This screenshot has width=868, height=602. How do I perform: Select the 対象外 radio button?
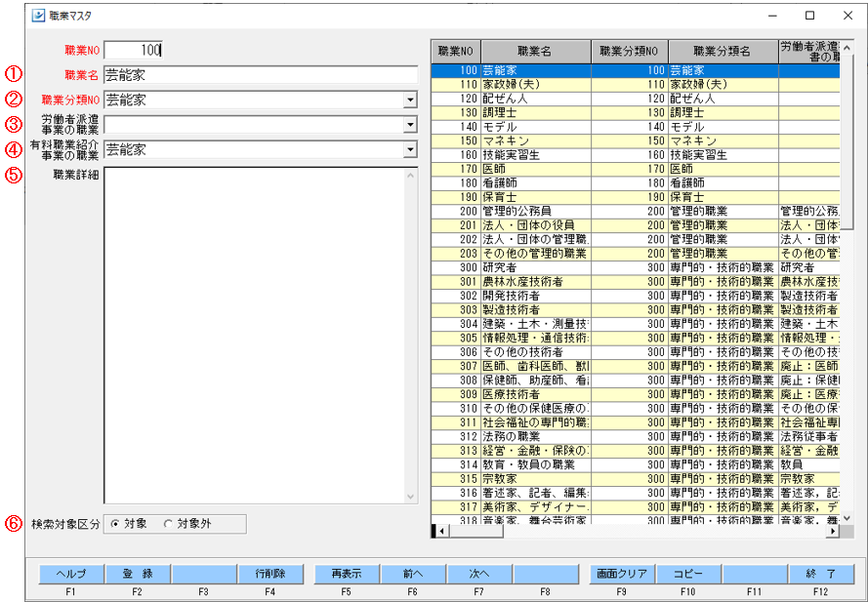[x=168, y=524]
